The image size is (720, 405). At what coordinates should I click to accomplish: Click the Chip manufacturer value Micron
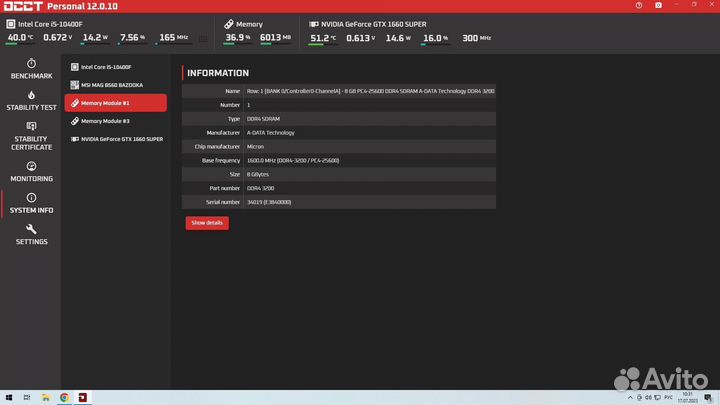click(255, 146)
